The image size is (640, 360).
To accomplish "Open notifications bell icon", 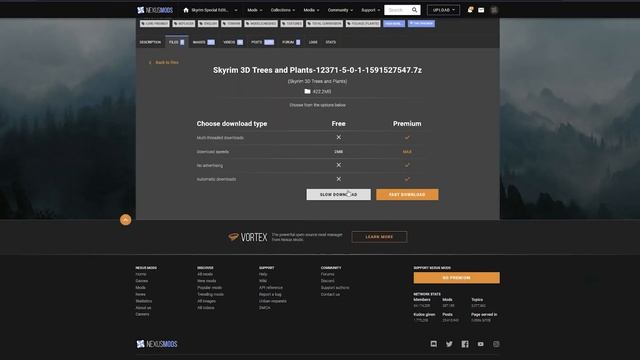I will [470, 10].
